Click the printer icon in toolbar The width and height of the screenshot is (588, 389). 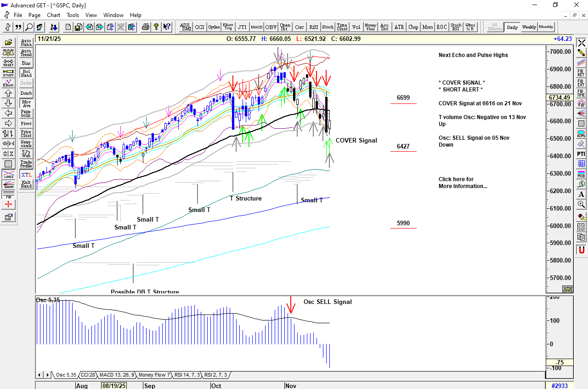pyautogui.click(x=146, y=27)
